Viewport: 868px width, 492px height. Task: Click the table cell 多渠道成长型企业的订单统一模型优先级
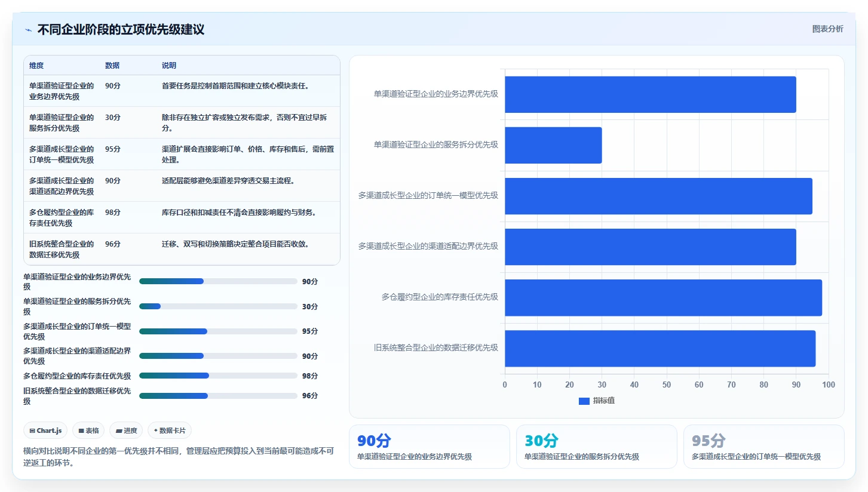pos(62,154)
